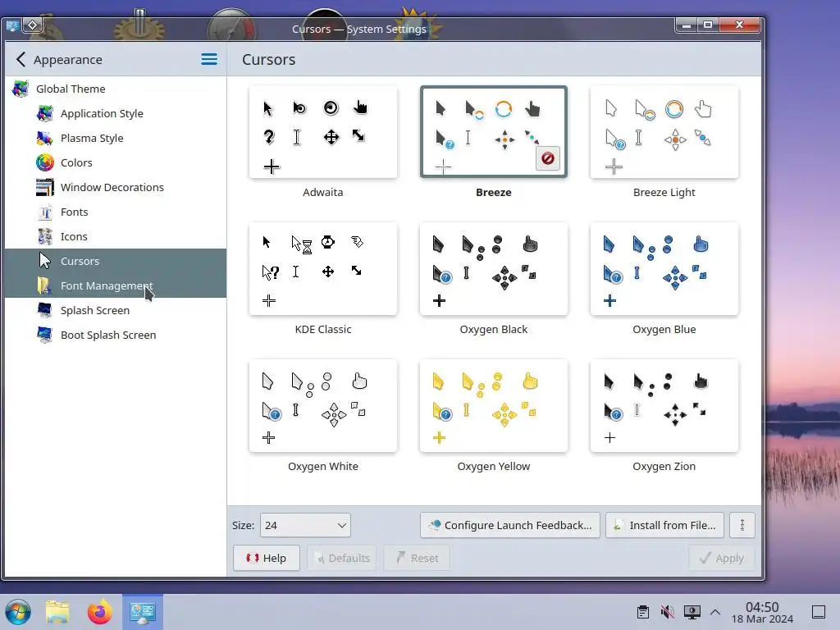Image resolution: width=840 pixels, height=630 pixels.
Task: Pick the Oxygen White cursor theme
Action: point(323,406)
